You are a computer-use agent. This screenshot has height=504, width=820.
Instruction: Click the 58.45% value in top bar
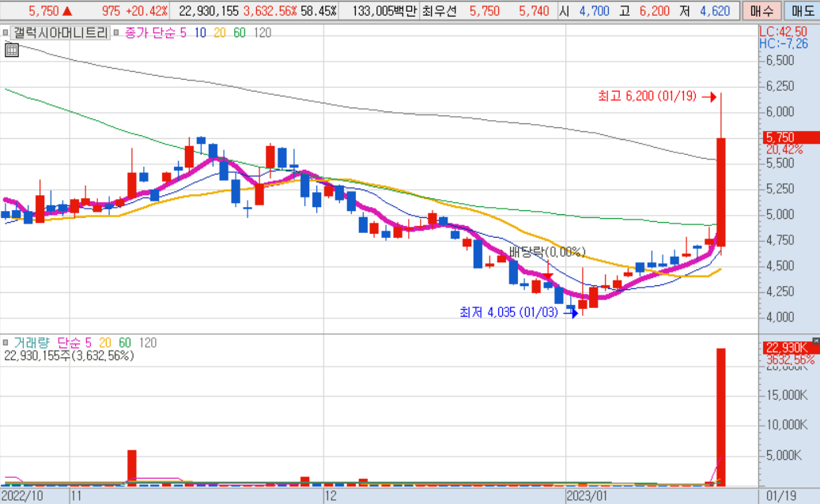pyautogui.click(x=319, y=11)
